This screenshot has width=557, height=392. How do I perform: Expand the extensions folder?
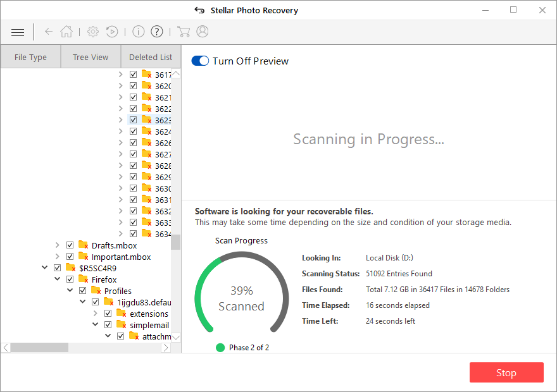[x=96, y=314]
